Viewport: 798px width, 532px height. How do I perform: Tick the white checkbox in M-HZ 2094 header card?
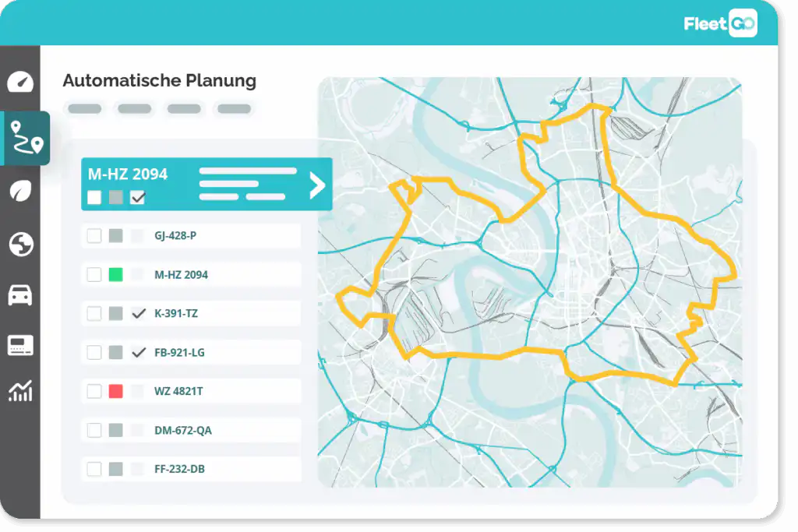tap(94, 197)
